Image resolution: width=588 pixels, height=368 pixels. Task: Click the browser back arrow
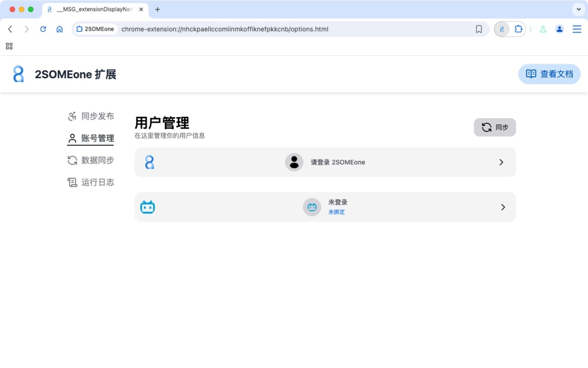tap(10, 29)
